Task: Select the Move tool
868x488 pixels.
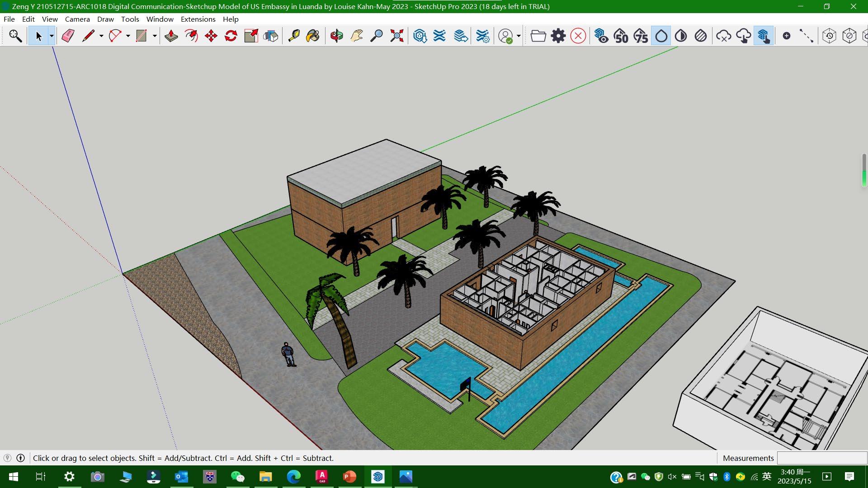Action: point(211,36)
